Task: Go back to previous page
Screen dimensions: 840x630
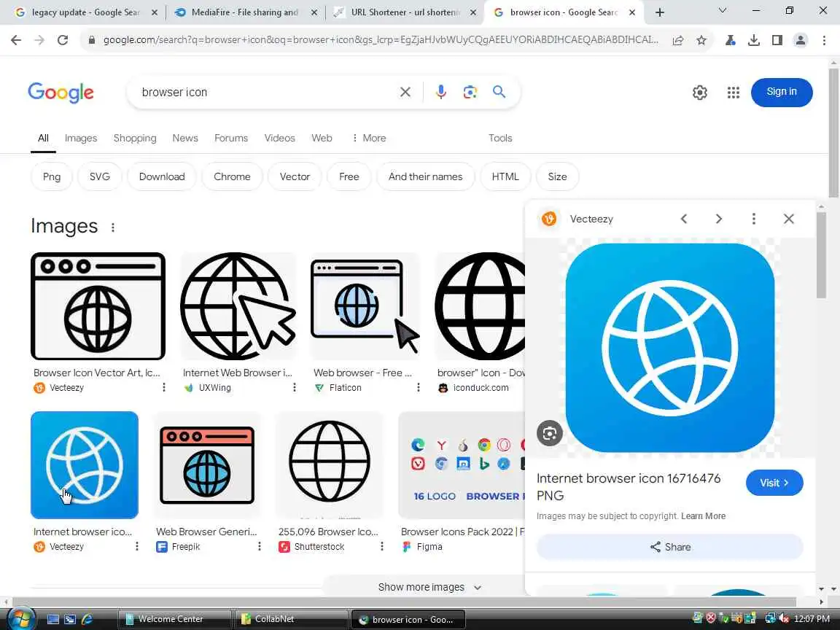Action: pyautogui.click(x=16, y=40)
